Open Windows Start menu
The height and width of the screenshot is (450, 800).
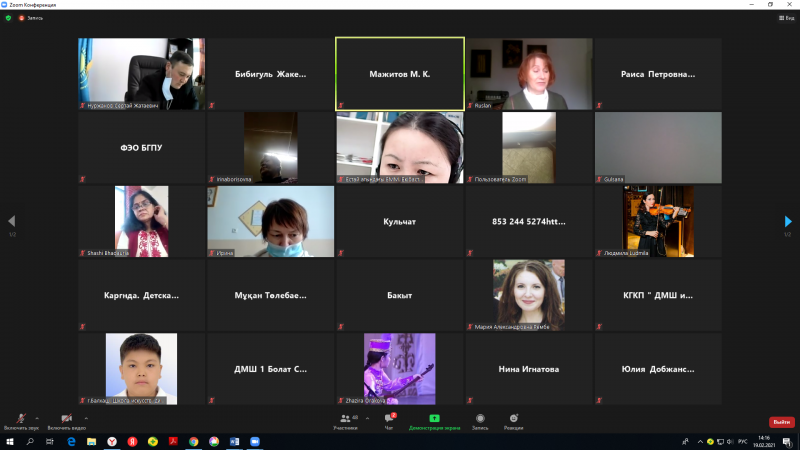coord(9,441)
